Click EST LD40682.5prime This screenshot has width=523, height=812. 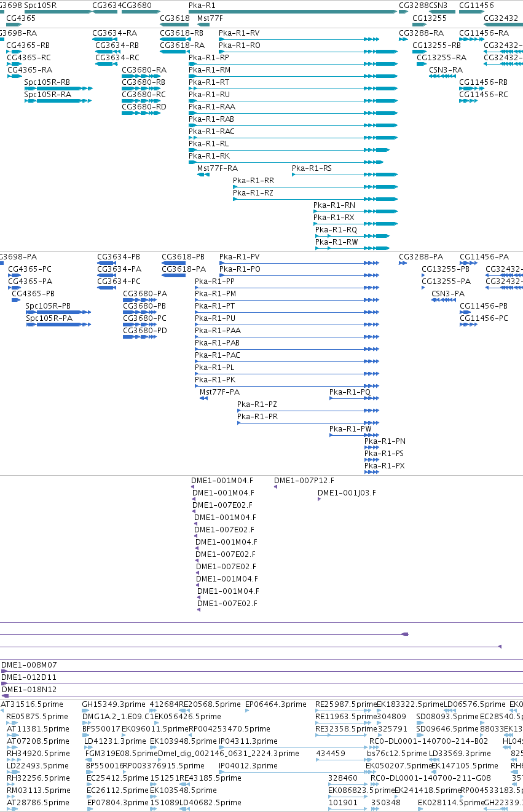click(x=210, y=802)
